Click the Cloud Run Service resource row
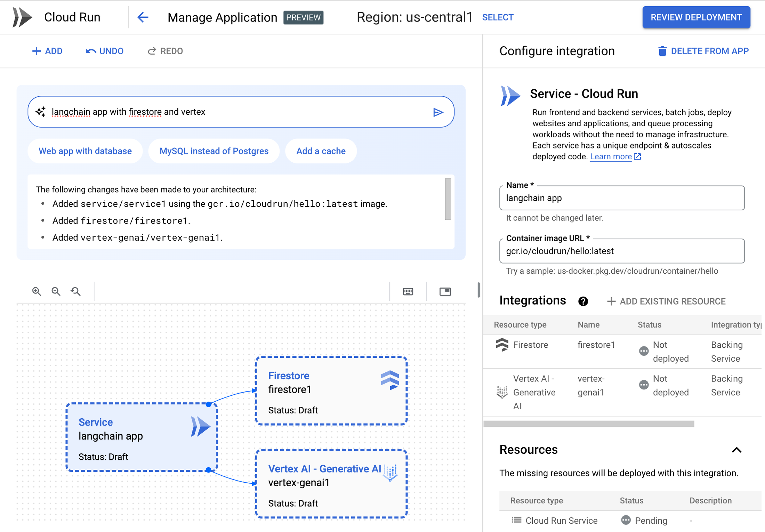 click(x=630, y=521)
